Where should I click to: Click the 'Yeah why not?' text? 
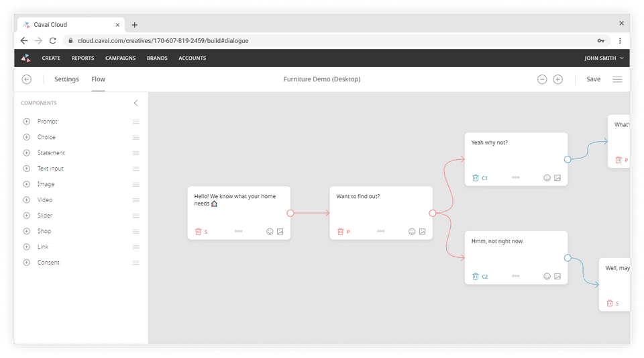point(490,142)
